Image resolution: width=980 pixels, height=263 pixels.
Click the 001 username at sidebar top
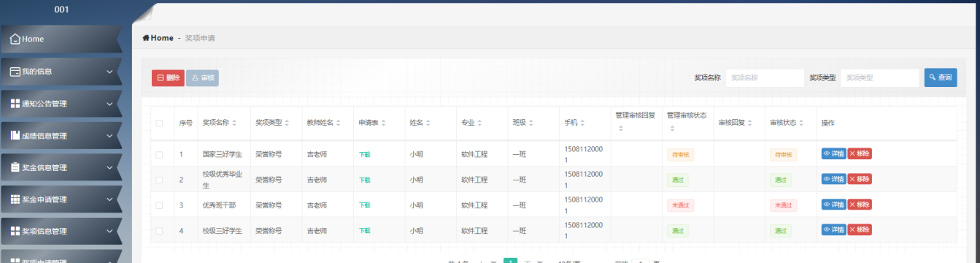point(62,9)
